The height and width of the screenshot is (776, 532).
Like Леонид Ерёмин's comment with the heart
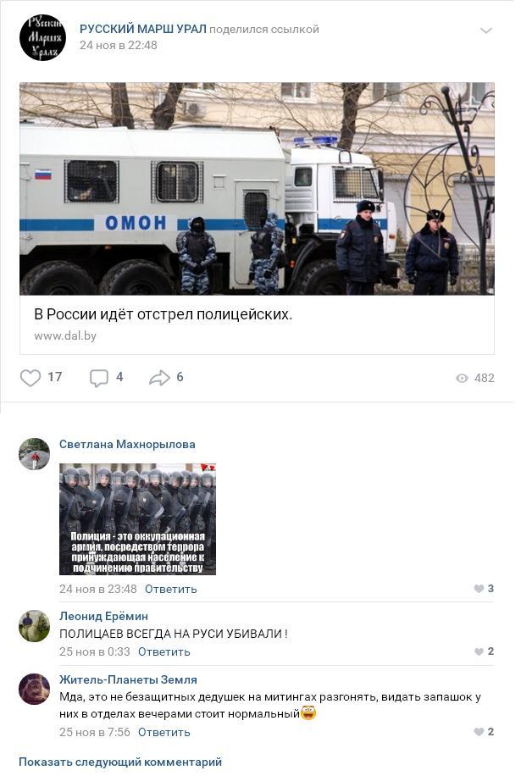pyautogui.click(x=479, y=651)
